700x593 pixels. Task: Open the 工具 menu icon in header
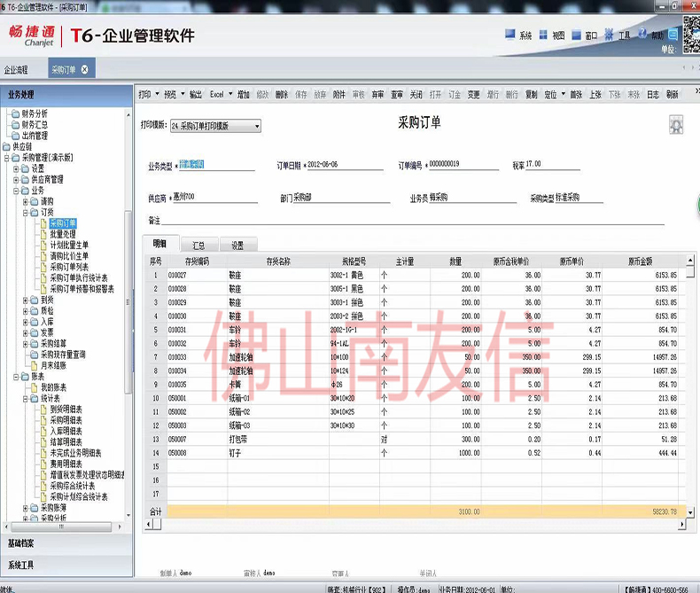pyautogui.click(x=609, y=35)
